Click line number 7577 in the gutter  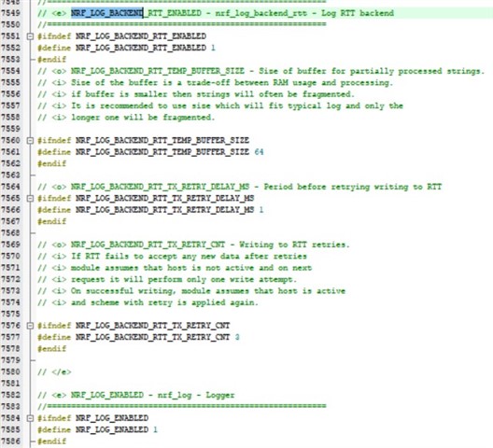click(x=10, y=337)
